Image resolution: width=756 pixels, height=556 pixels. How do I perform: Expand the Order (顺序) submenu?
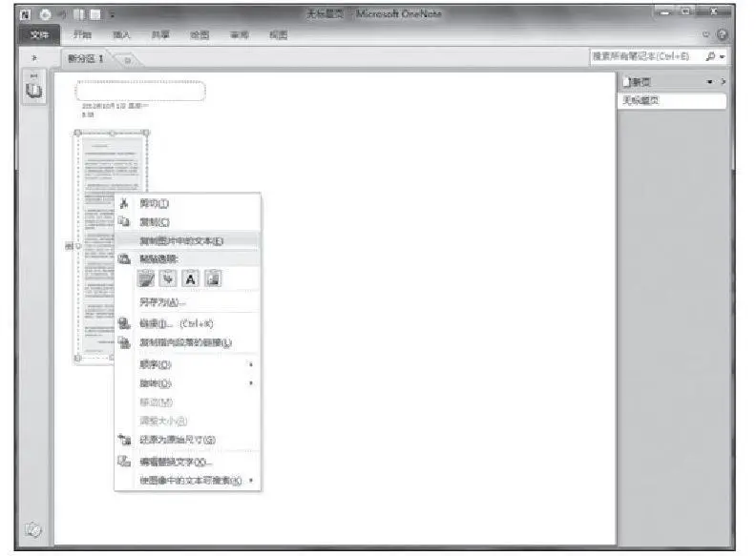pos(251,364)
